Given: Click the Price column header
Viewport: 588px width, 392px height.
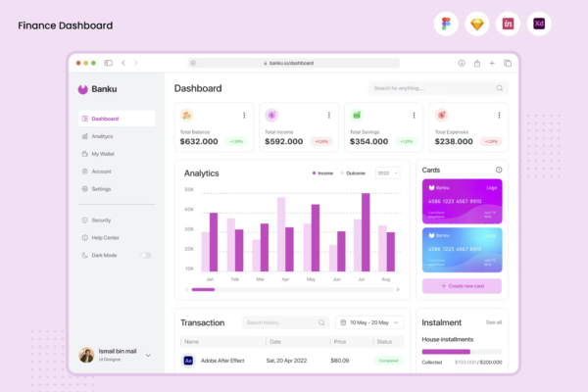Looking at the screenshot, I should pyautogui.click(x=340, y=342).
